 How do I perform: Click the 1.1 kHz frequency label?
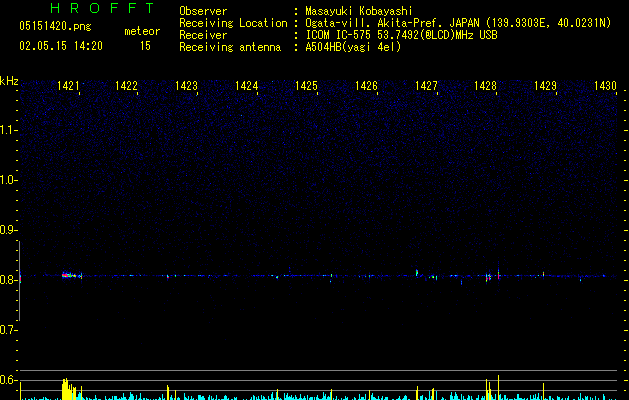click(x=8, y=130)
